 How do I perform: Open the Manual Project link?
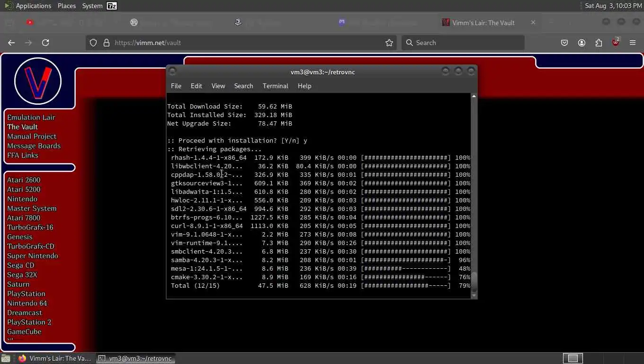31,136
